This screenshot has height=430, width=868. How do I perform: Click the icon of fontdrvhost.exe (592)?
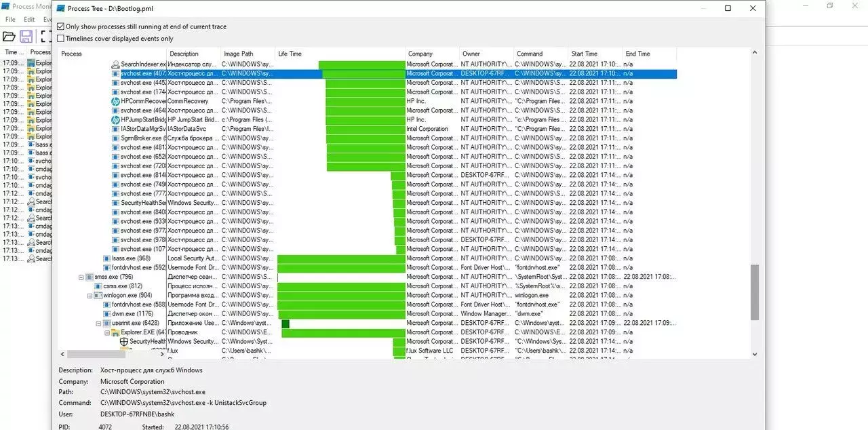point(107,268)
